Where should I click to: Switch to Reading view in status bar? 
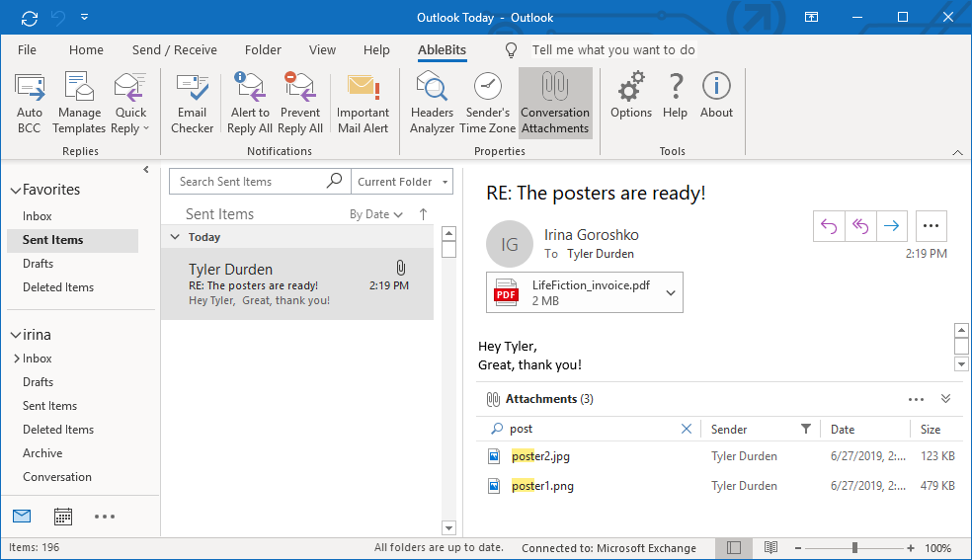pos(770,547)
